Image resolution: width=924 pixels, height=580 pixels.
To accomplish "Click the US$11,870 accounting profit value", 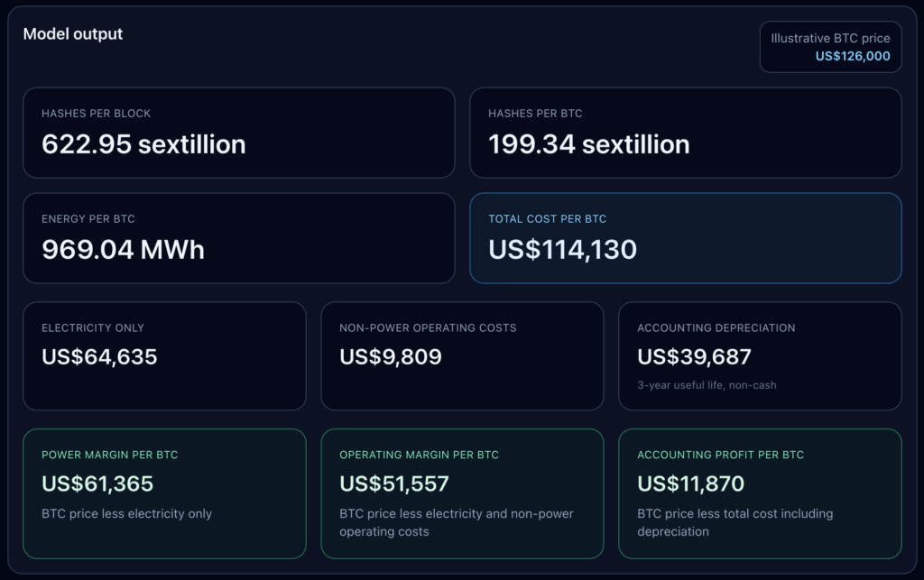I will [690, 483].
